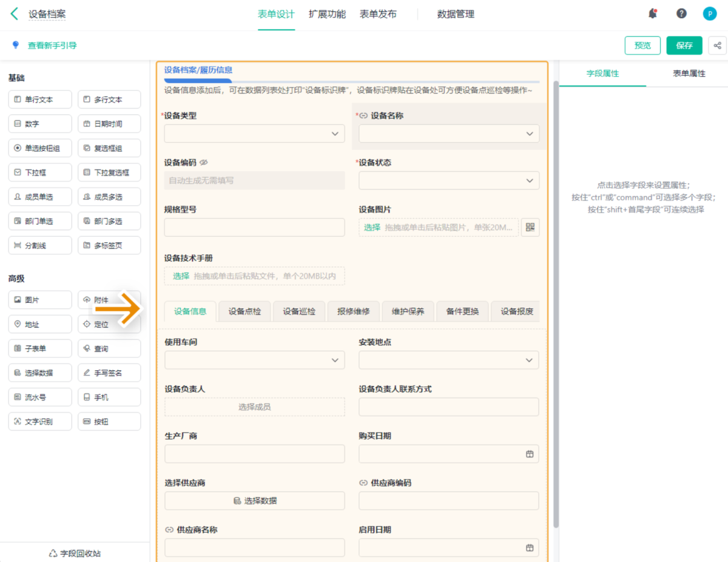The width and height of the screenshot is (728, 562).
Task: Add the 单选按钮组 radio group widget
Action: point(40,148)
